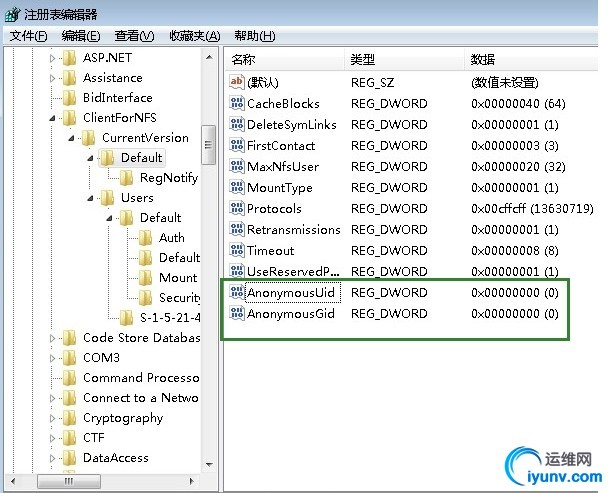This screenshot has width=608, height=493.
Task: Click the FirstContact DWORD icon
Action: (237, 145)
